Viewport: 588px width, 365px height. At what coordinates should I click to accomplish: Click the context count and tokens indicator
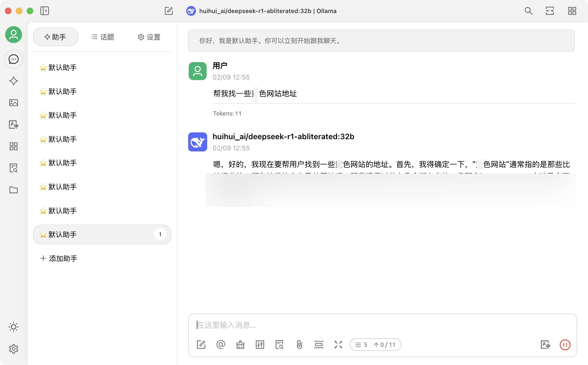tap(375, 345)
